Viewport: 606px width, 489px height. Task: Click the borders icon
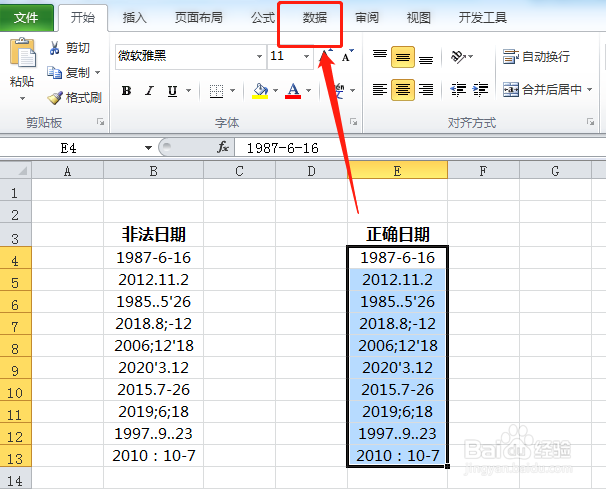(x=216, y=91)
